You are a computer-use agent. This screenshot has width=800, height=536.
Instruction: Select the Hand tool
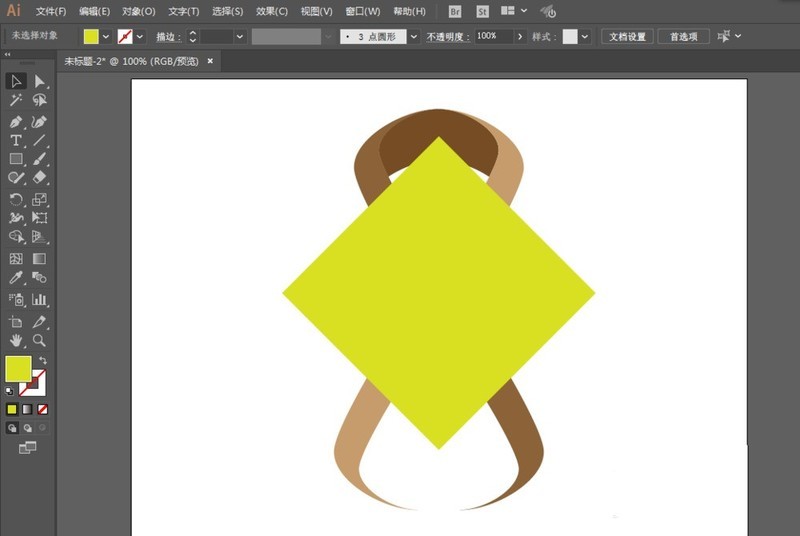[x=16, y=340]
